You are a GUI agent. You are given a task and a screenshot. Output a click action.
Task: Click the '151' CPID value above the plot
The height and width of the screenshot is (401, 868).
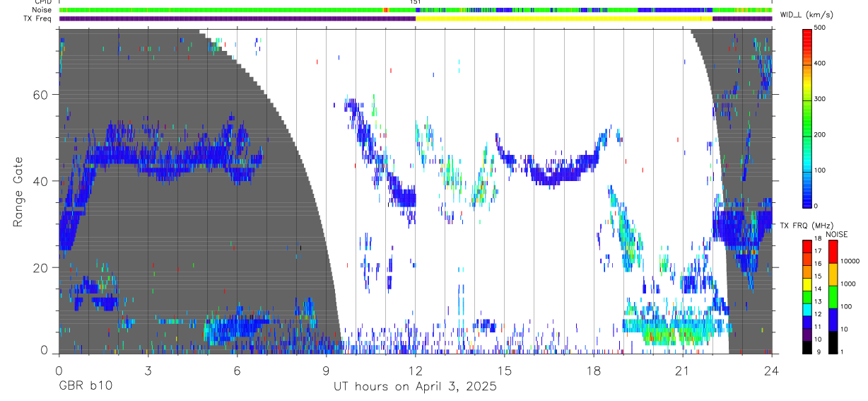click(416, 3)
